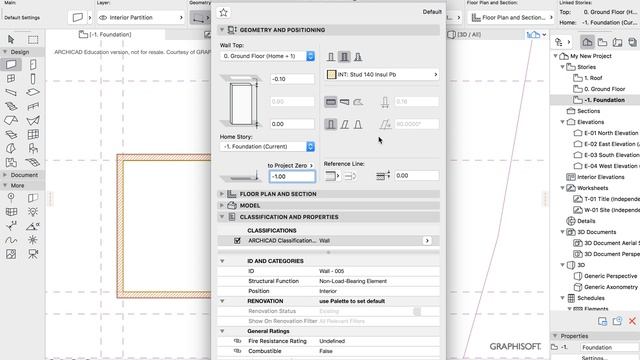Select the Curtain Wall tool
Screen dimensions: 640x360
point(33,134)
